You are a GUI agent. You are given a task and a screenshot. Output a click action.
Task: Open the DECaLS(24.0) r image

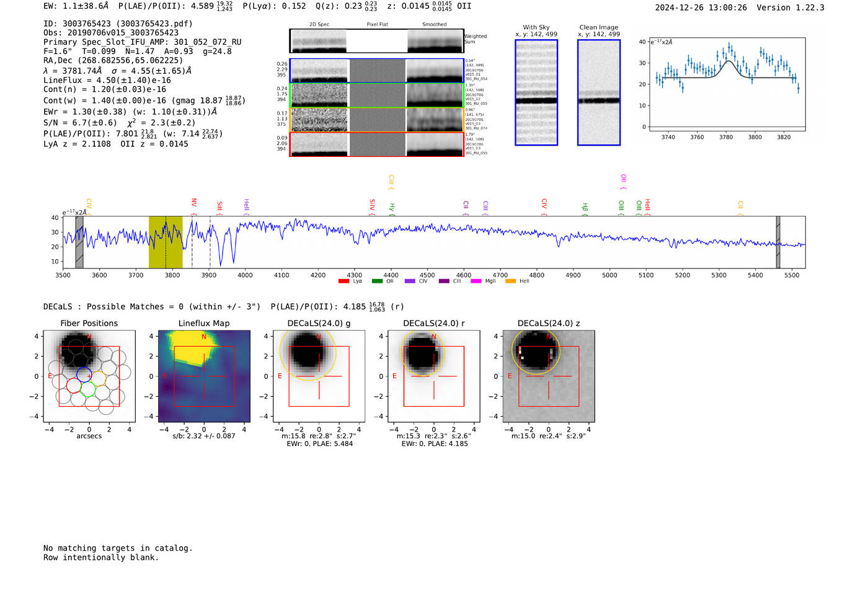point(434,376)
